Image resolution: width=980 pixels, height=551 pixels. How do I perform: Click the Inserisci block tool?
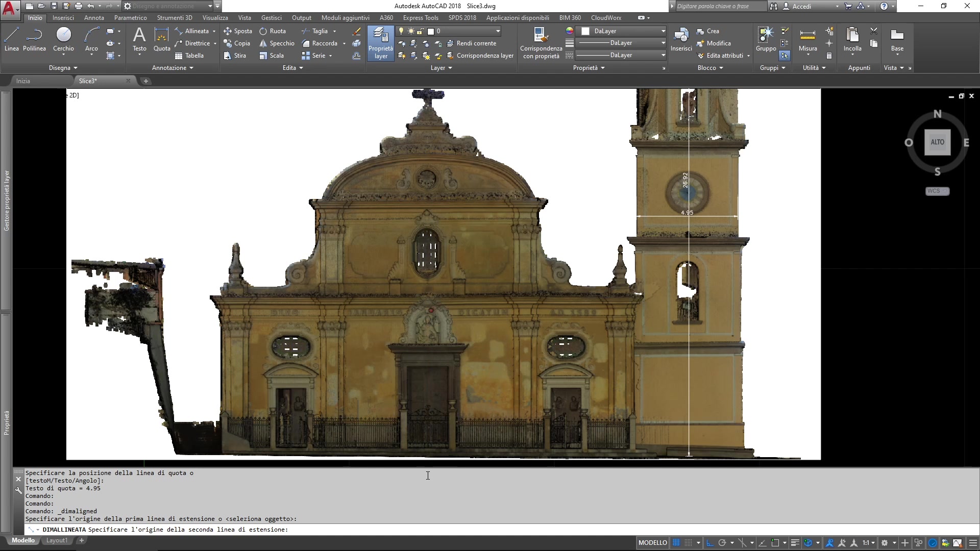[681, 40]
